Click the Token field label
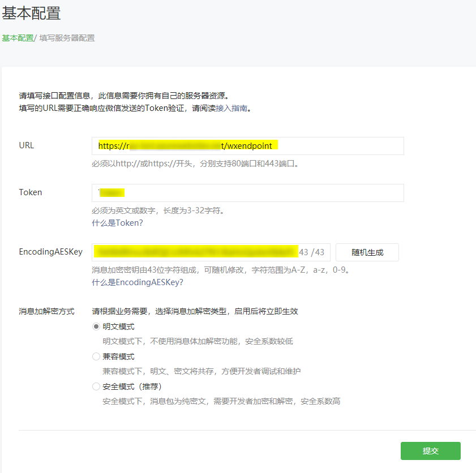The height and width of the screenshot is (473, 476). tap(31, 192)
